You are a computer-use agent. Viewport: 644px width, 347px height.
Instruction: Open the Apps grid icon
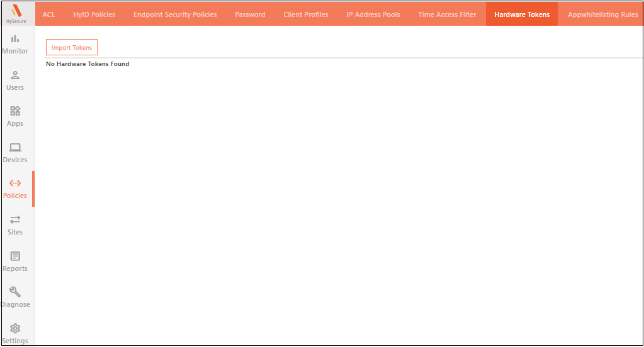tap(15, 111)
